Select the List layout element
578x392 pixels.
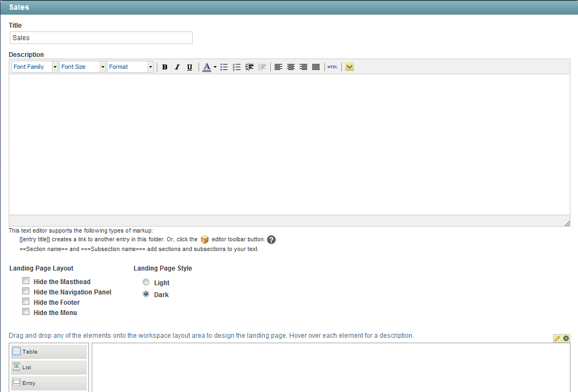(x=49, y=367)
